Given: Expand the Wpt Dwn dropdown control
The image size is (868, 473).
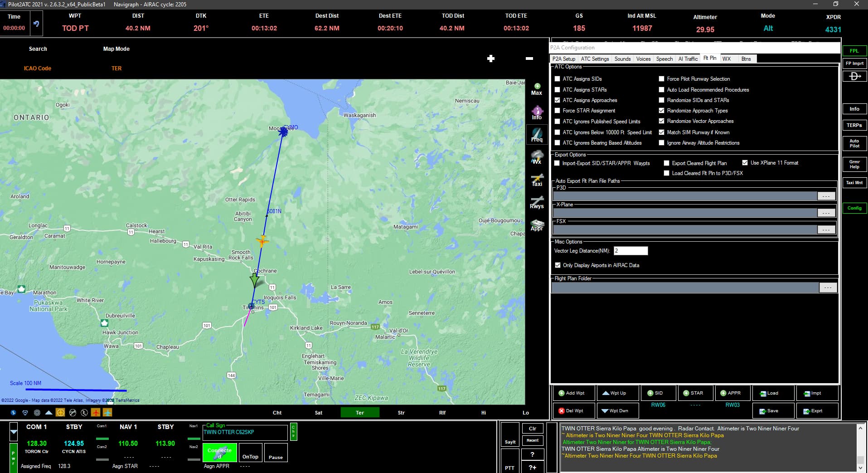Looking at the screenshot, I should click(x=617, y=410).
